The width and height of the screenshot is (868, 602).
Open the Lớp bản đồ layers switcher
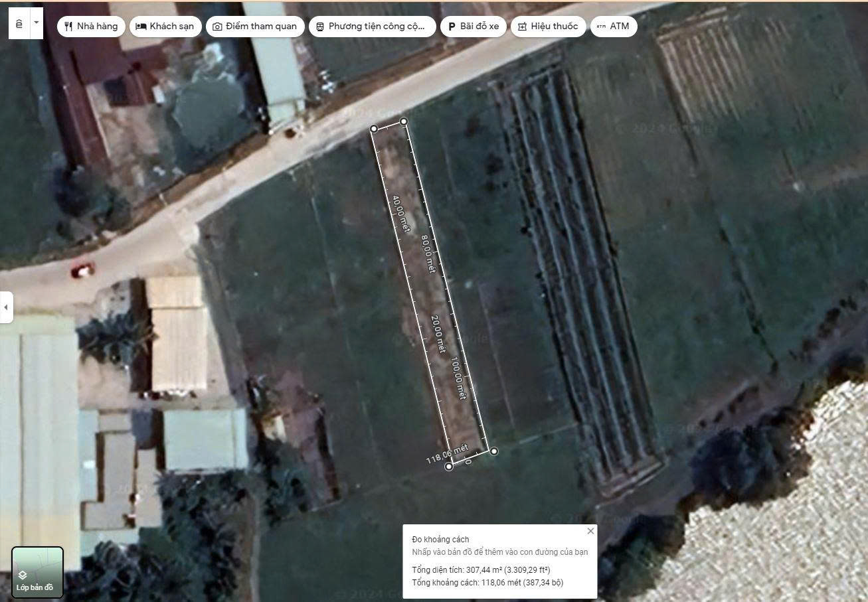(x=37, y=572)
